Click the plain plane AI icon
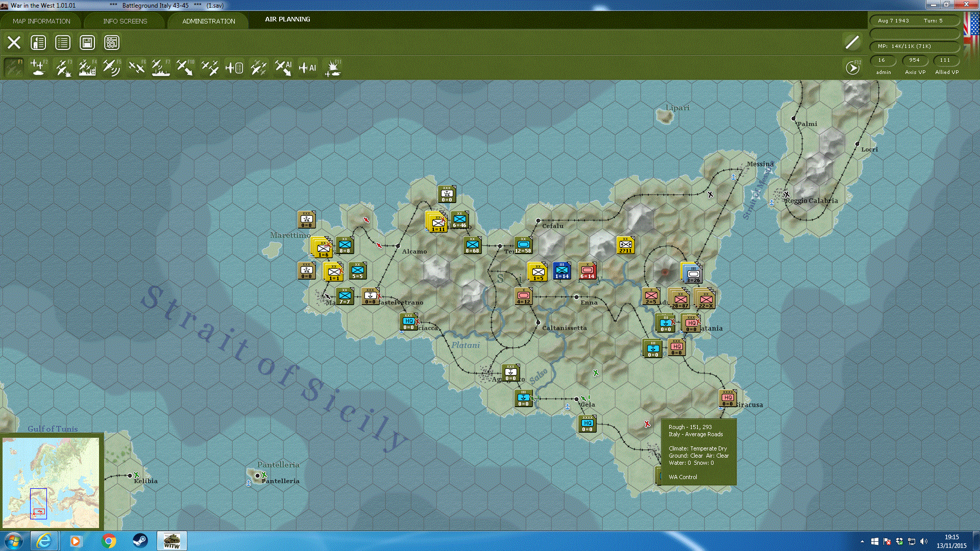The height and width of the screenshot is (551, 980). click(x=308, y=67)
